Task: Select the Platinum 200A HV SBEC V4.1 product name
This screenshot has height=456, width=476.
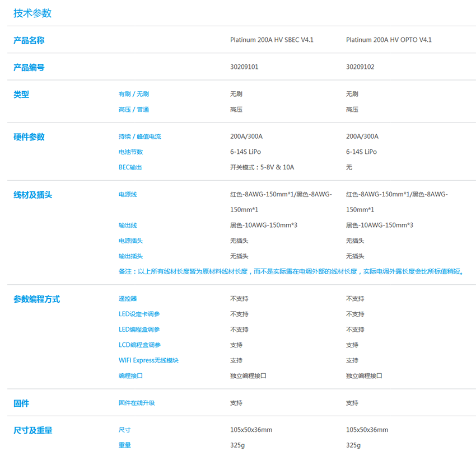Action: tap(272, 40)
